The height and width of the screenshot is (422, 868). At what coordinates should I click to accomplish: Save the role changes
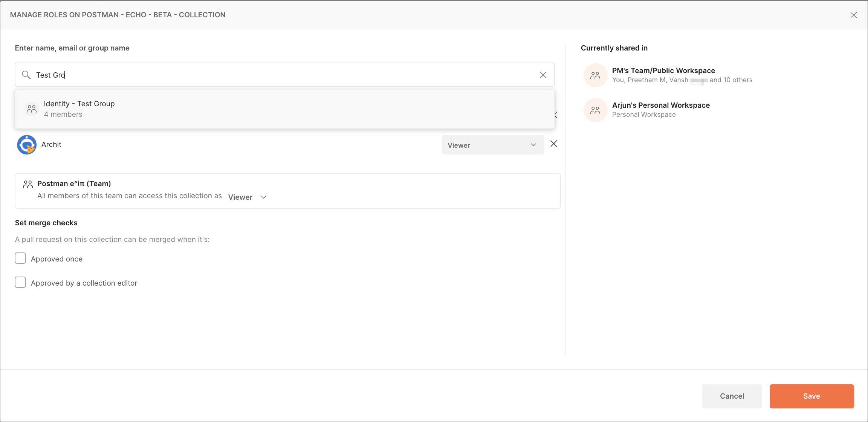[811, 396]
